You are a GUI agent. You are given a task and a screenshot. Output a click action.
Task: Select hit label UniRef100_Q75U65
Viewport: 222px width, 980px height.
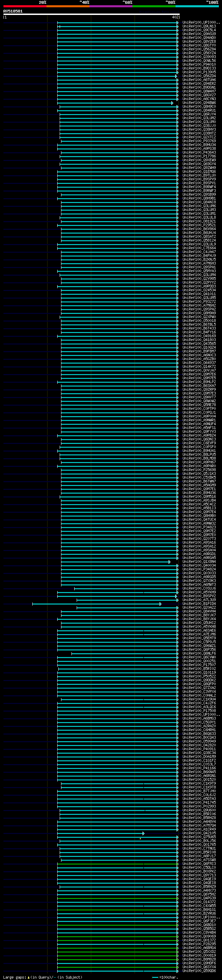pyautogui.click(x=199, y=836)
